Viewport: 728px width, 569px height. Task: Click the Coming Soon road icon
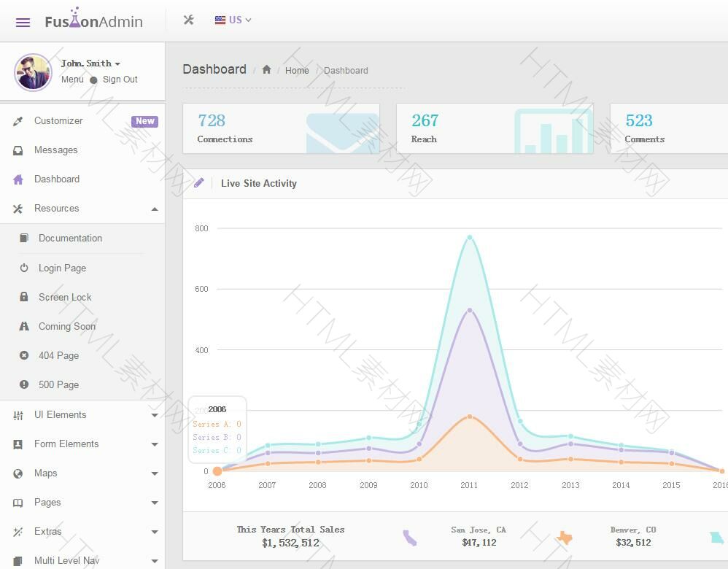[x=24, y=326]
